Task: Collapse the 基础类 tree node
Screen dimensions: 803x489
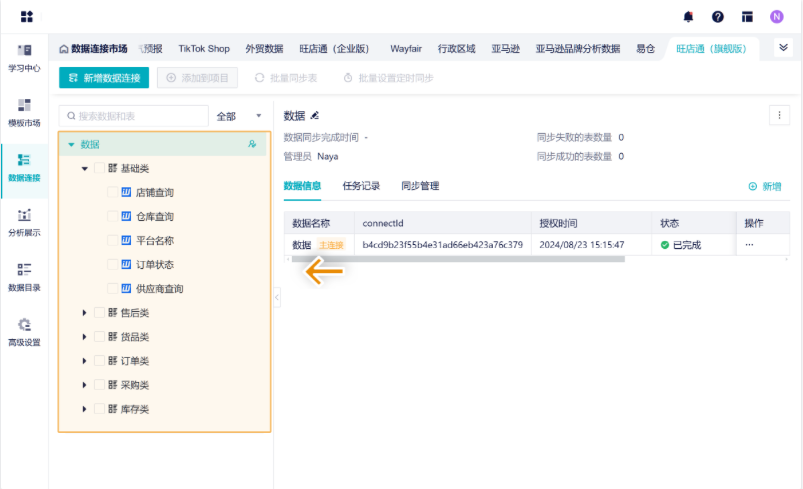Action: tap(84, 168)
